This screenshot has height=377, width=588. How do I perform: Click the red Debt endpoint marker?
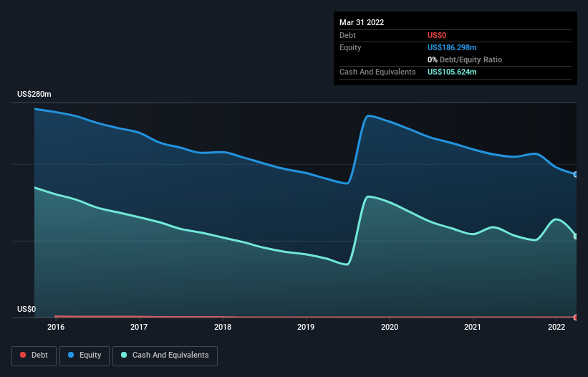click(x=576, y=318)
